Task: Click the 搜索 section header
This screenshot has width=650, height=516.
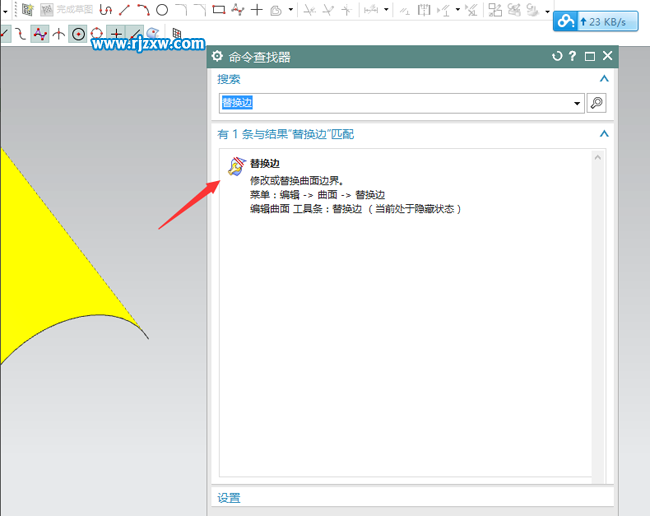Action: [x=229, y=79]
